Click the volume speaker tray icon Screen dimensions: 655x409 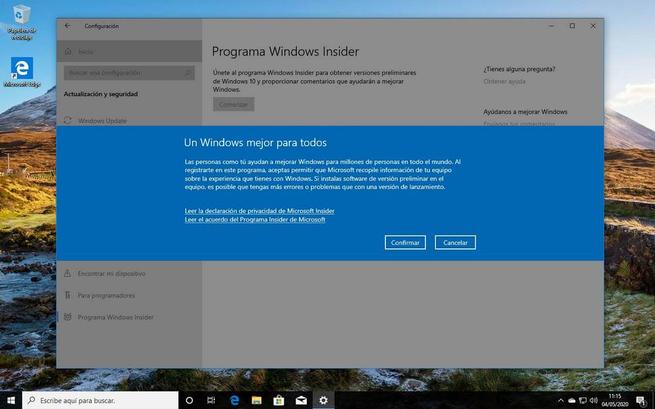click(594, 400)
